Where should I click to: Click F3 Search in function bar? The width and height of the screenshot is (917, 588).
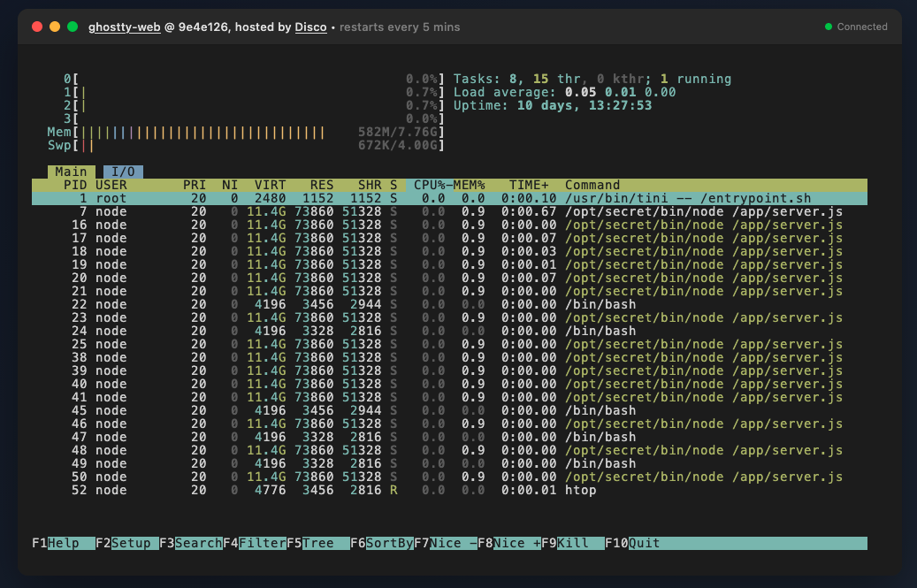point(191,543)
